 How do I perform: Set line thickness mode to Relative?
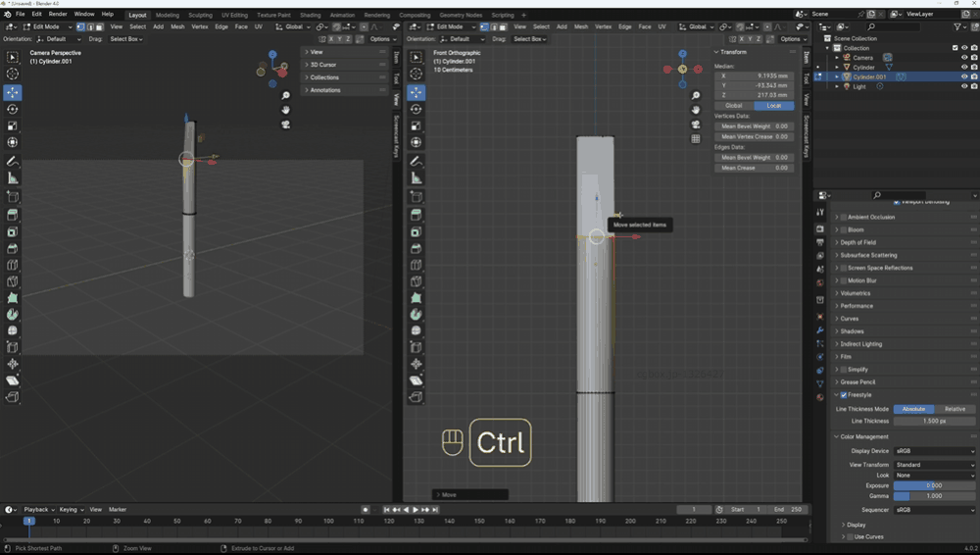(955, 409)
